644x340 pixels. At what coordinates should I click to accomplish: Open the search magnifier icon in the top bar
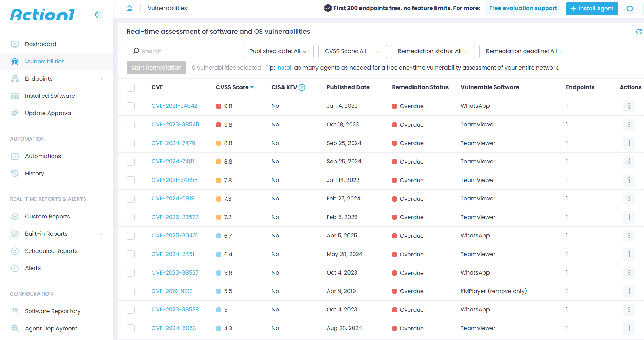(x=630, y=9)
